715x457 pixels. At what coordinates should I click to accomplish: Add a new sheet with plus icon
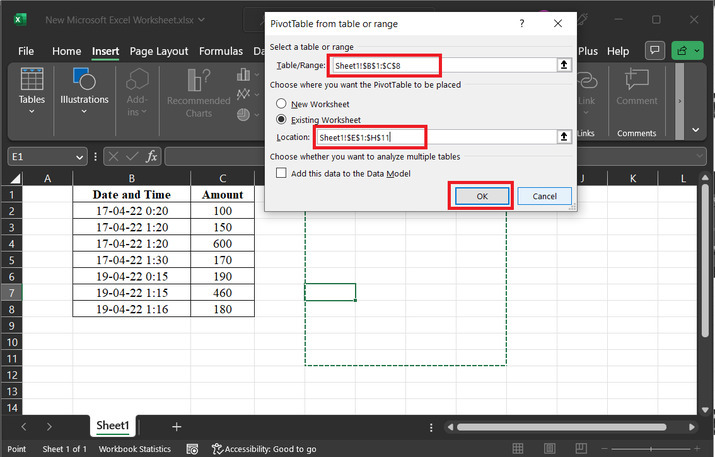(177, 426)
